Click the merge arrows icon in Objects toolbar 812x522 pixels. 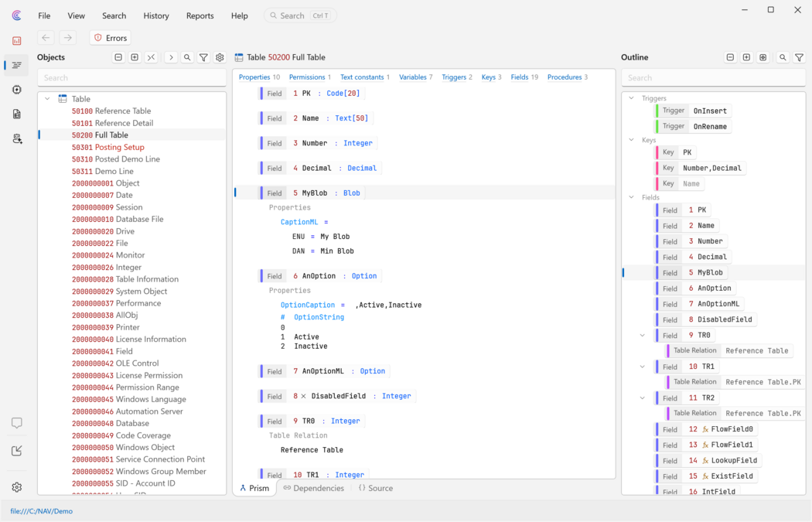click(151, 57)
